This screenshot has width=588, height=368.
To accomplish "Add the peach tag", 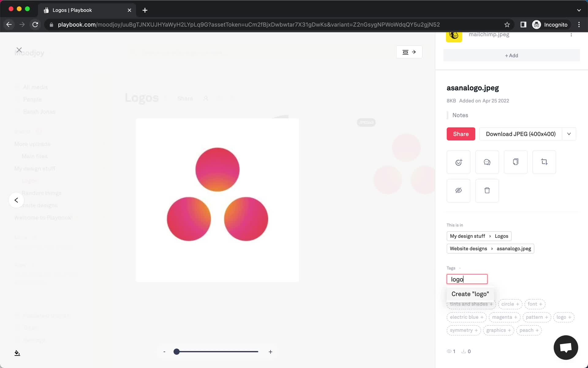I will click(x=529, y=330).
